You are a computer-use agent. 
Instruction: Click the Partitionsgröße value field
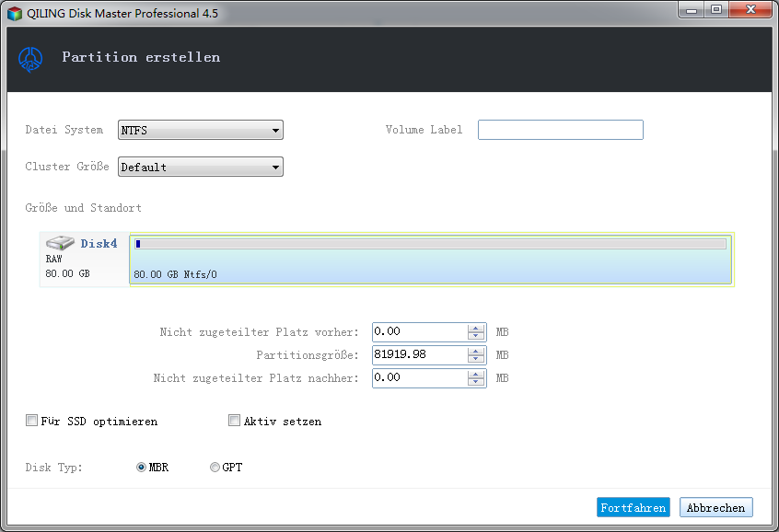420,354
